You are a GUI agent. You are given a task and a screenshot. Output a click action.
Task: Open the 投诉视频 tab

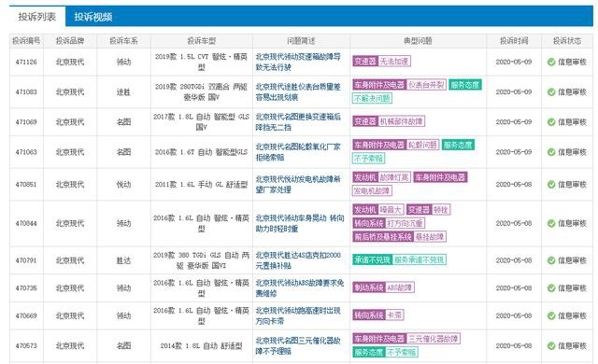point(93,17)
